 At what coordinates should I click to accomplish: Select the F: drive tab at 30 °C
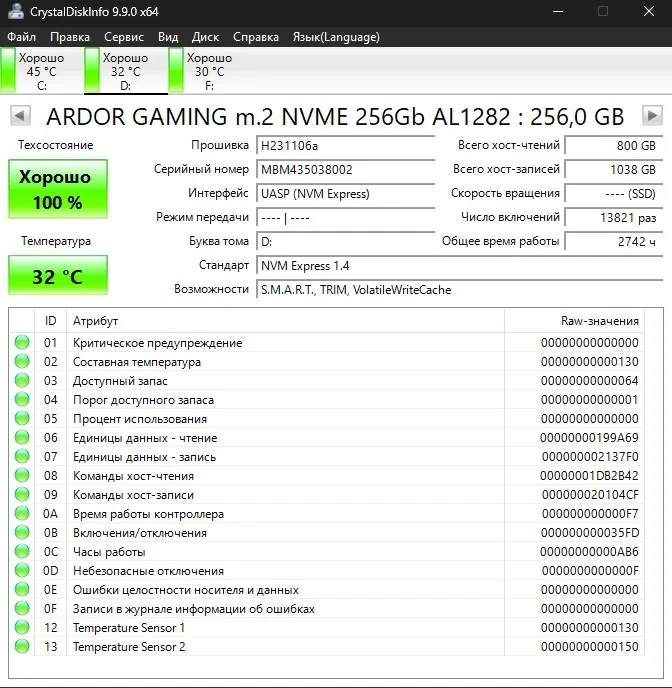coord(210,71)
